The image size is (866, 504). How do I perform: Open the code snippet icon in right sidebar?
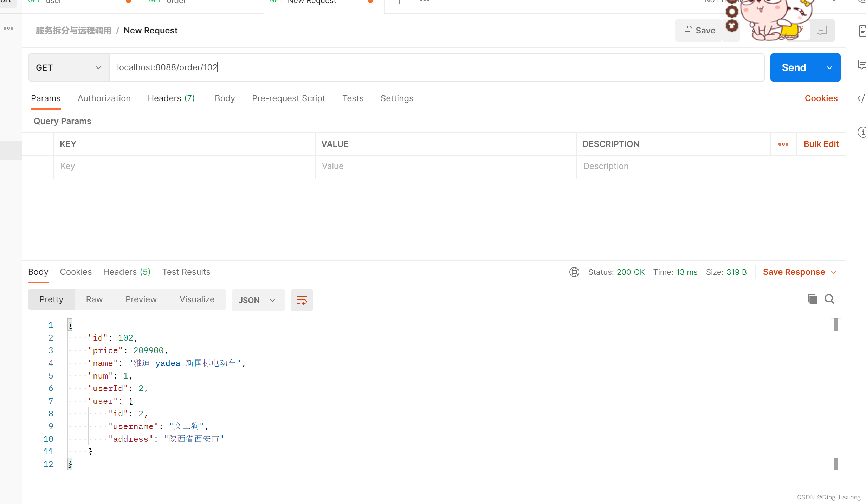(861, 98)
